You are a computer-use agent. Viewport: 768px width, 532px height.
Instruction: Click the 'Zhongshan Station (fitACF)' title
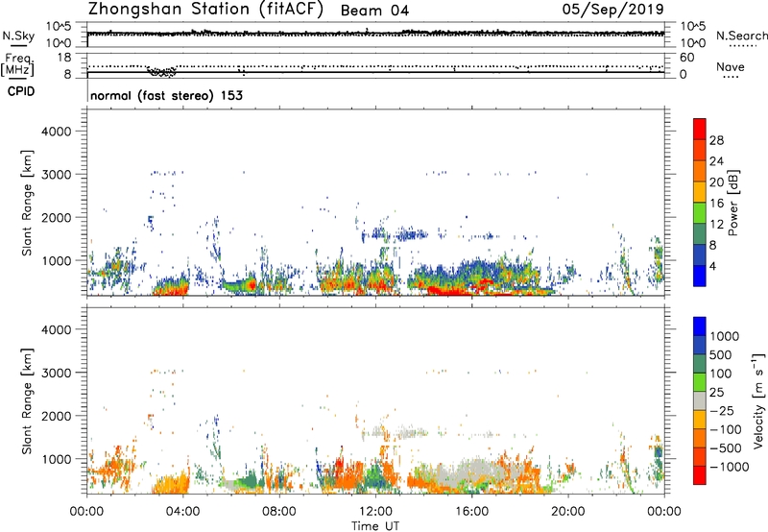[x=206, y=9]
